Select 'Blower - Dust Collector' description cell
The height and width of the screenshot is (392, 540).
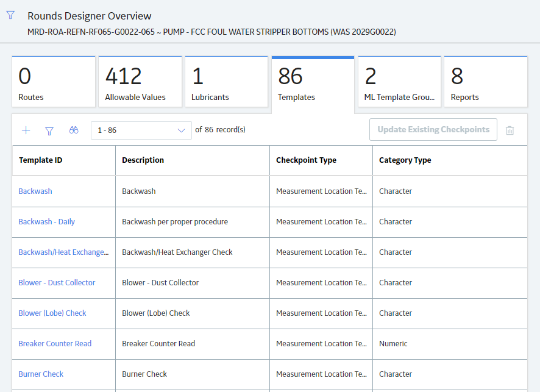click(193, 283)
